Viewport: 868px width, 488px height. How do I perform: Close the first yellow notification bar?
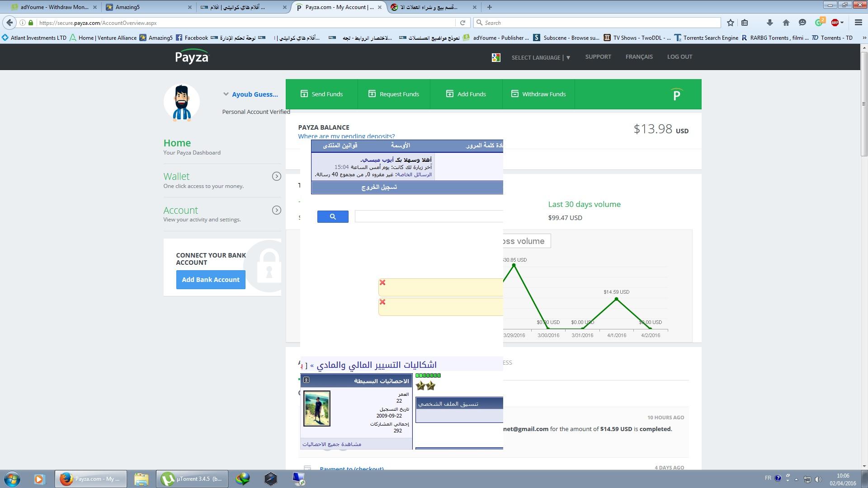click(382, 282)
